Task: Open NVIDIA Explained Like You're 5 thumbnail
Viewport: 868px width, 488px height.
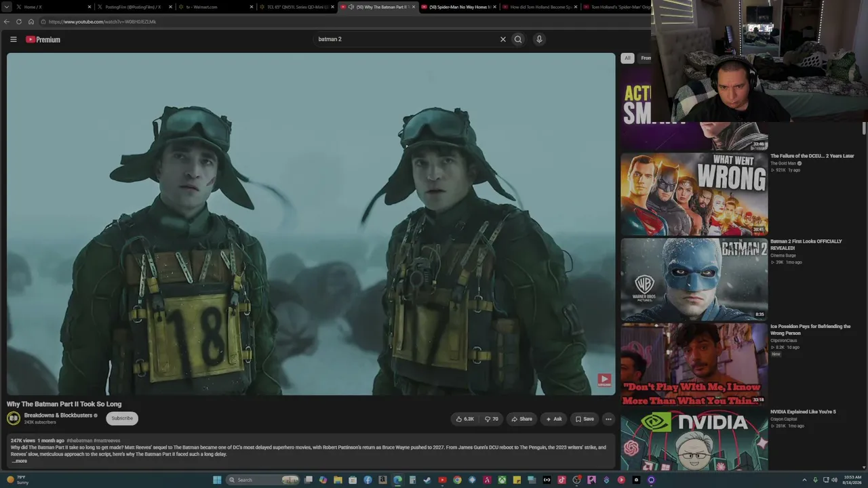Action: point(694,441)
